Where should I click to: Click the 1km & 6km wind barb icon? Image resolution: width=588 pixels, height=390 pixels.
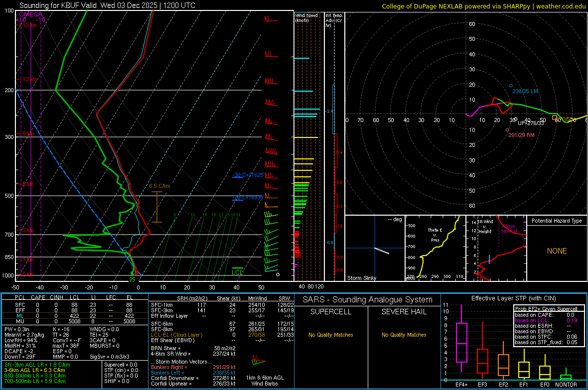point(258,361)
